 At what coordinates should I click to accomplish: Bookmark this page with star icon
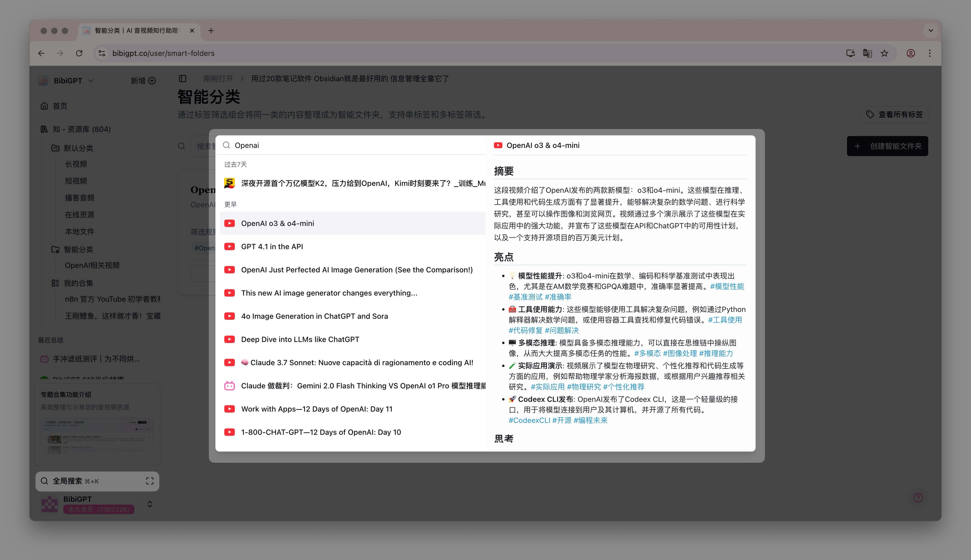coord(884,53)
